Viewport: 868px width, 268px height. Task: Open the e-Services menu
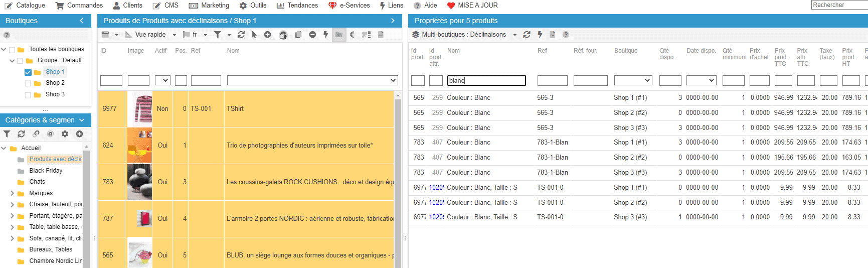point(350,6)
